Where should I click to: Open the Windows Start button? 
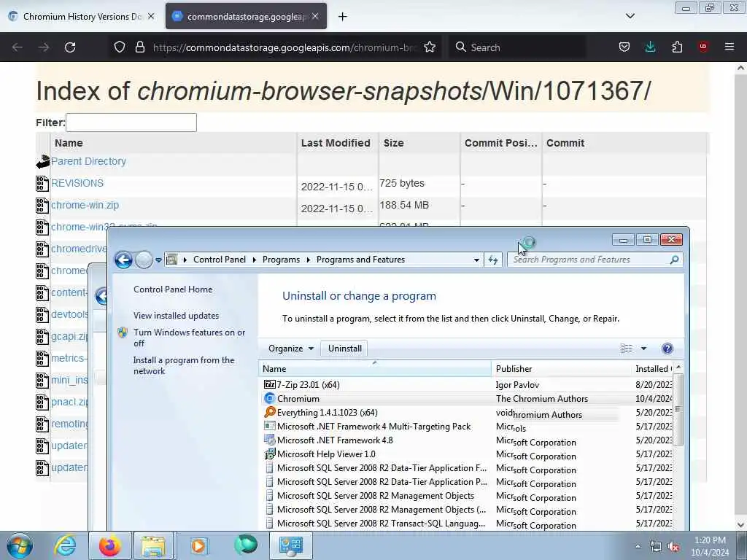[20, 545]
